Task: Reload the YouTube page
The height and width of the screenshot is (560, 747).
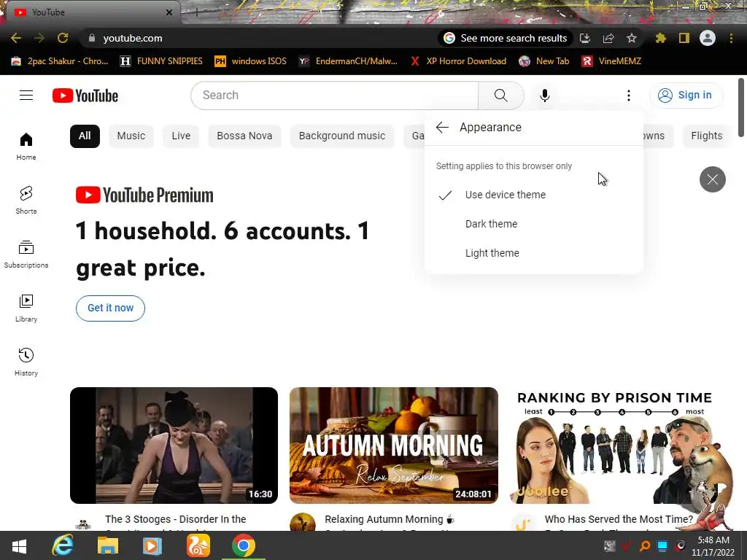Action: (x=63, y=38)
